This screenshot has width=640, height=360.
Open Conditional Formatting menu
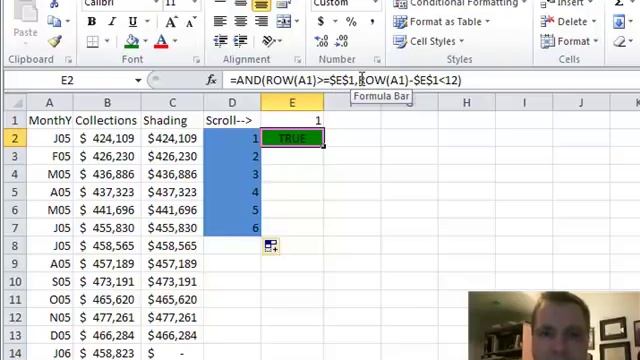coord(459,4)
